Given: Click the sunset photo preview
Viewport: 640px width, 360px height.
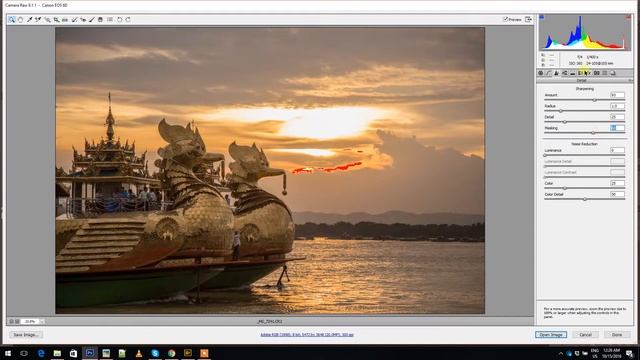Looking at the screenshot, I should pos(270,171).
